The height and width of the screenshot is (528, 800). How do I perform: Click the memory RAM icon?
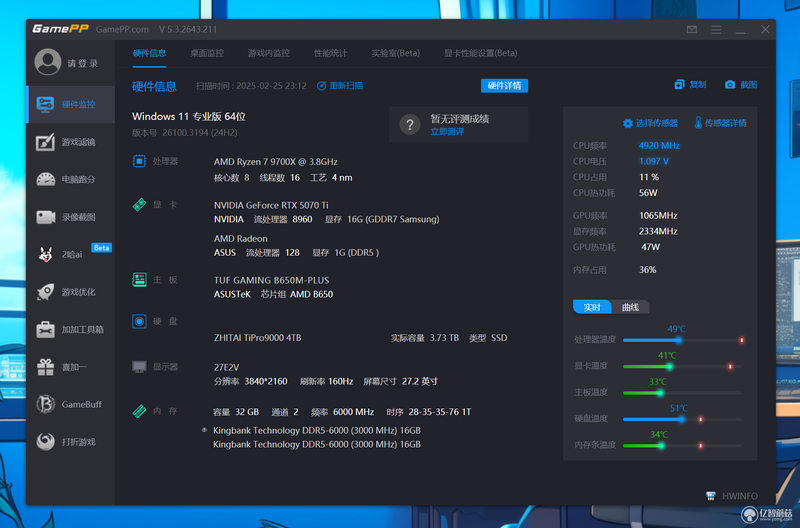139,411
